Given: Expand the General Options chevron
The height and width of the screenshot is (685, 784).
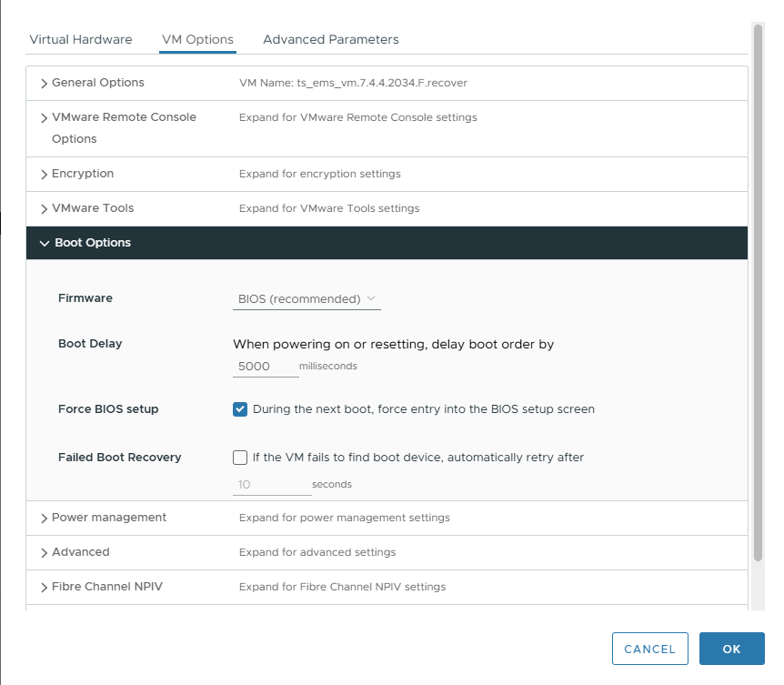Looking at the screenshot, I should (44, 83).
